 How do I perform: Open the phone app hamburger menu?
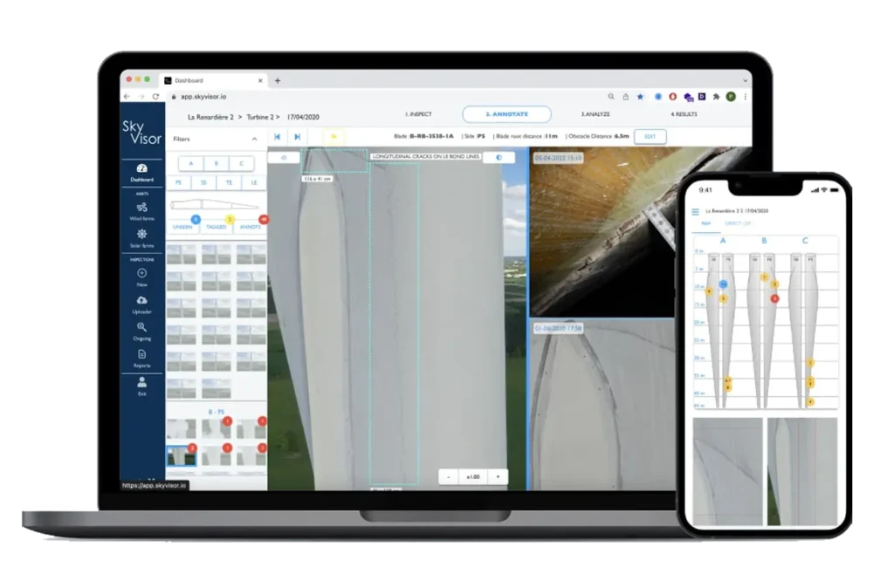696,211
